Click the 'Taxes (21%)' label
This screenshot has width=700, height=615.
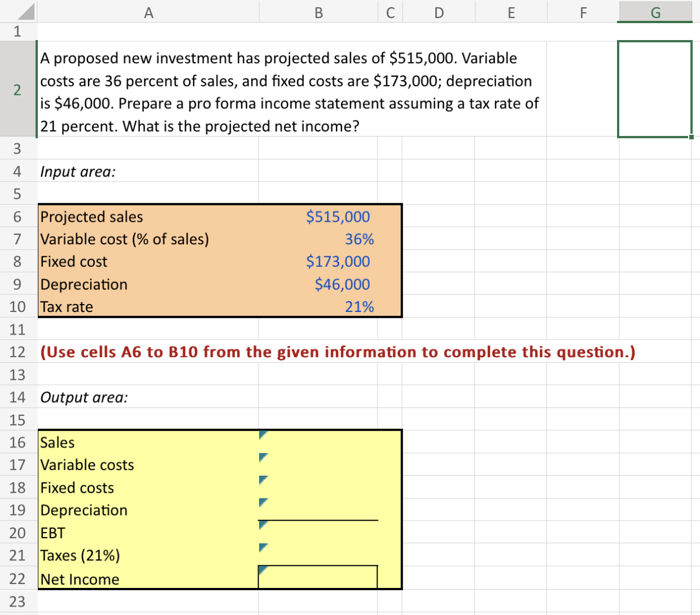click(80, 555)
